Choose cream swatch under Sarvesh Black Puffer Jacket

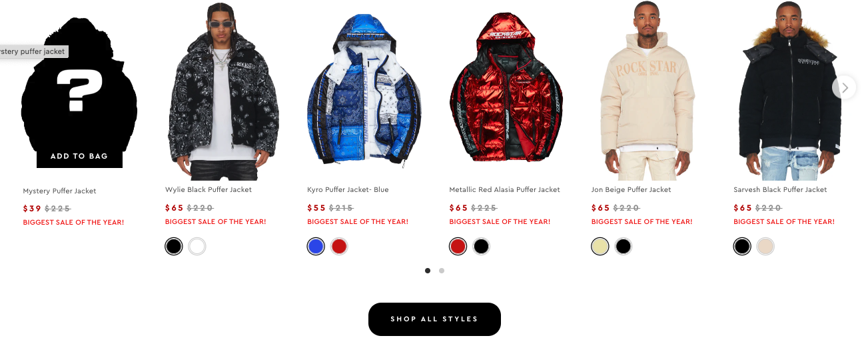click(x=765, y=247)
